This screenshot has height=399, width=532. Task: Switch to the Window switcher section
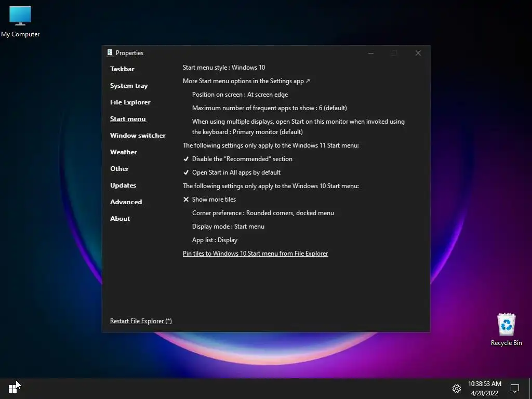click(138, 136)
